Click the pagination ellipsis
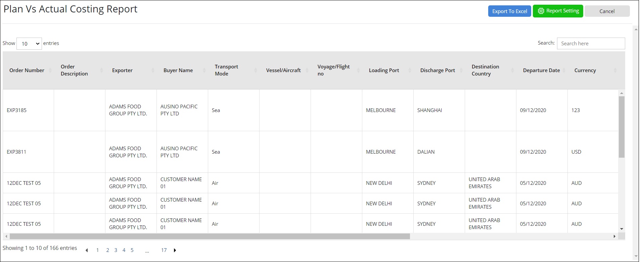 [x=147, y=251]
